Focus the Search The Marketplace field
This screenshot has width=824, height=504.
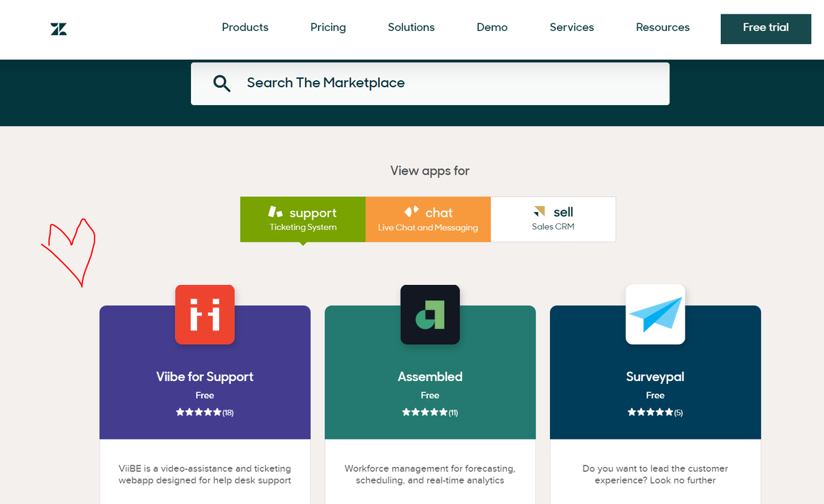coord(430,84)
